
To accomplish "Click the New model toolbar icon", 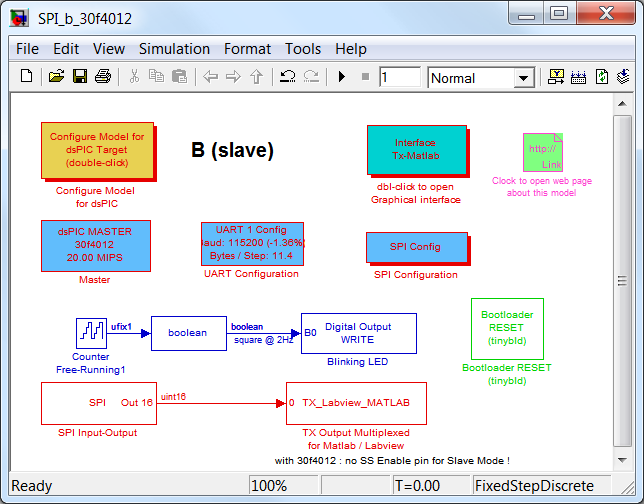I will (27, 77).
